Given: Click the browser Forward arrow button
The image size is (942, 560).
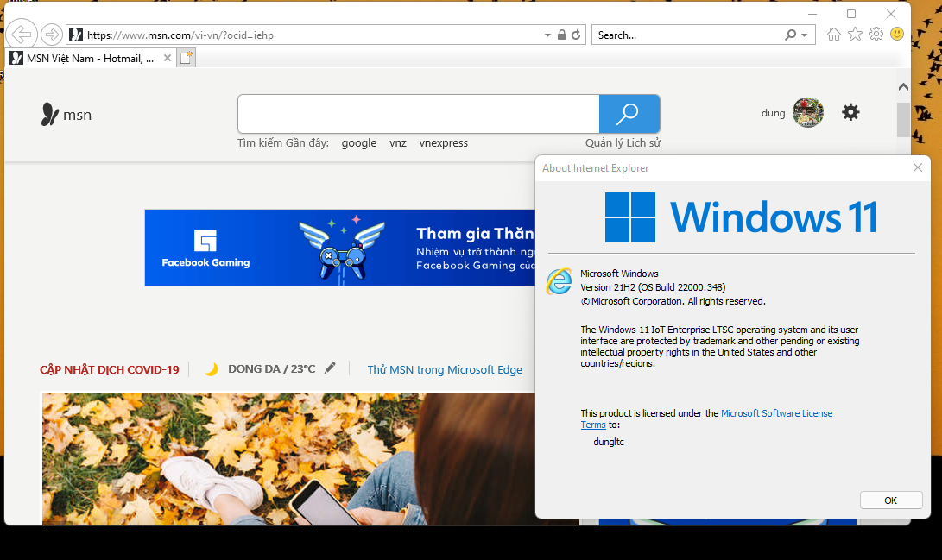Looking at the screenshot, I should pyautogui.click(x=52, y=35).
